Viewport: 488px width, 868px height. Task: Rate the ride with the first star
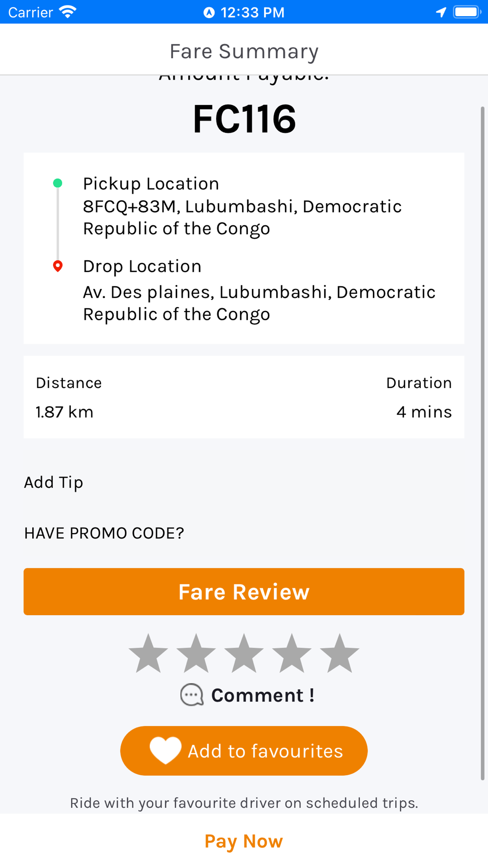(x=148, y=654)
